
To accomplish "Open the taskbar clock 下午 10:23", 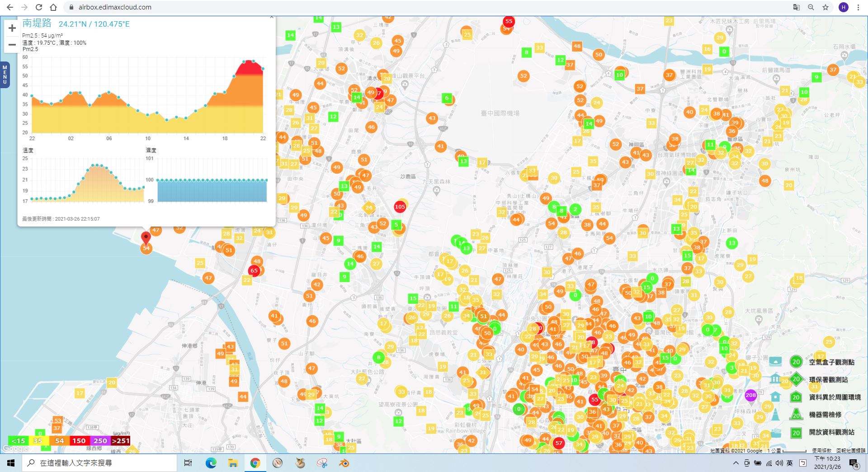I will click(x=828, y=463).
